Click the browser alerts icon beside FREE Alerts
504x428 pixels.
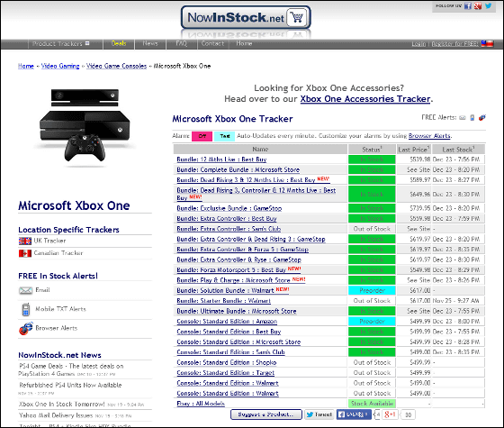click(x=481, y=118)
